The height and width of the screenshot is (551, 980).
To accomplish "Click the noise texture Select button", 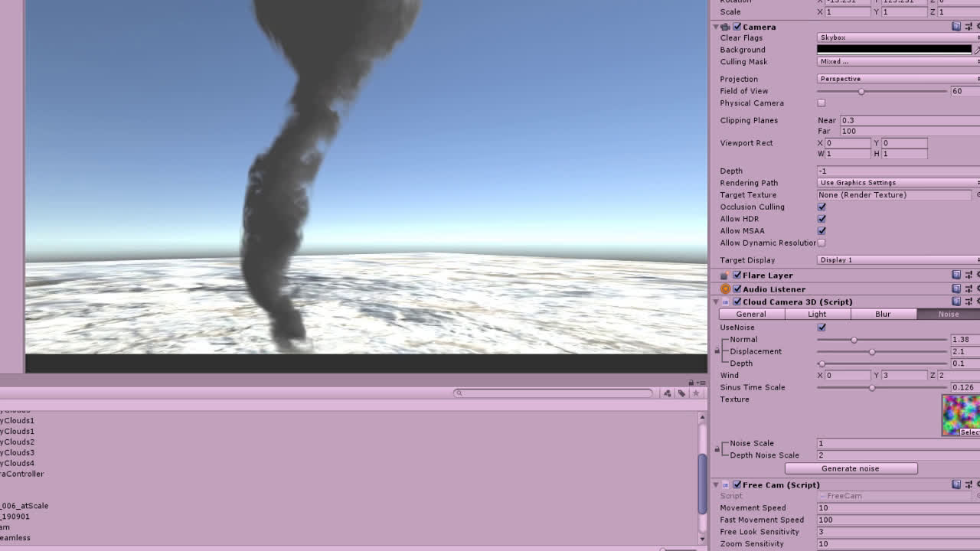I will pos(969,432).
